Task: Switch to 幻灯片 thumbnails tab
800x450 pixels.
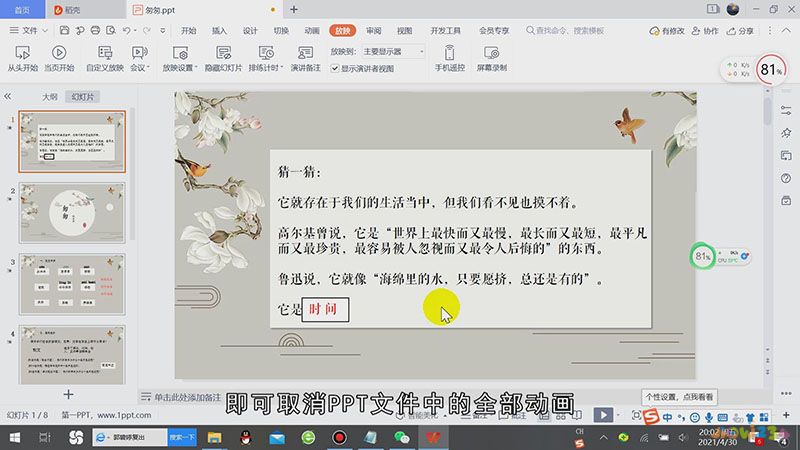Action: click(83, 96)
